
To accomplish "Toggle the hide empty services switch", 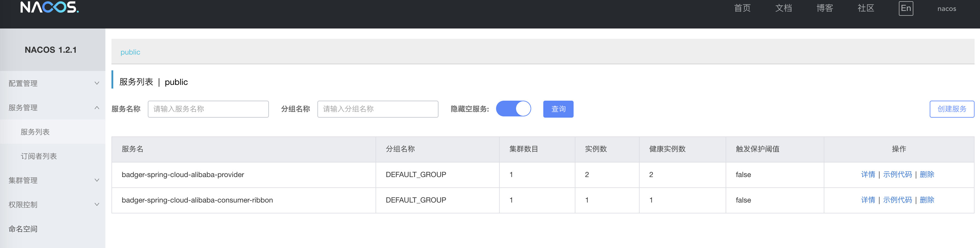I will [513, 109].
